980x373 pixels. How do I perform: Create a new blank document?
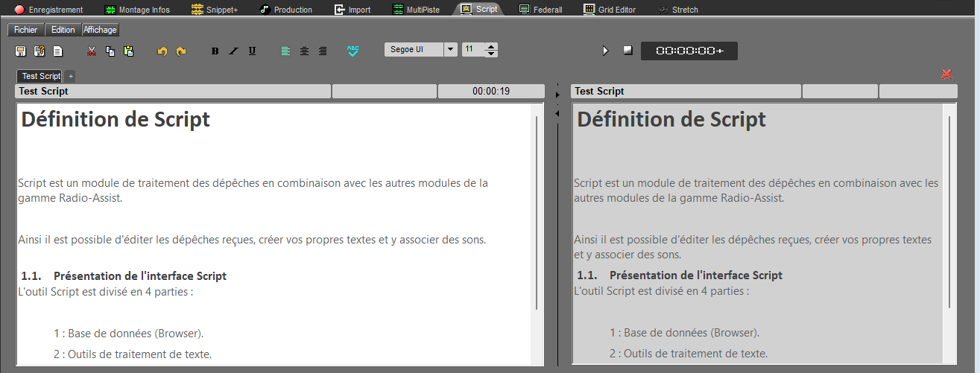pyautogui.click(x=57, y=51)
